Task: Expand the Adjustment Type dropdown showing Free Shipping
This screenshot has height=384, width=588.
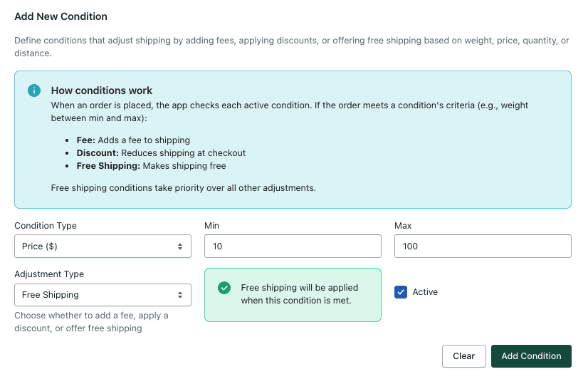Action: click(103, 295)
